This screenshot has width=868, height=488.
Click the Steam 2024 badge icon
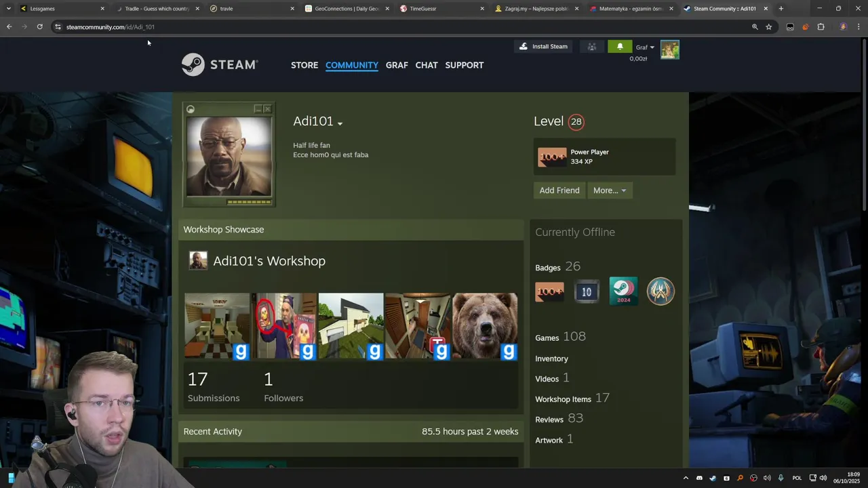(x=623, y=291)
